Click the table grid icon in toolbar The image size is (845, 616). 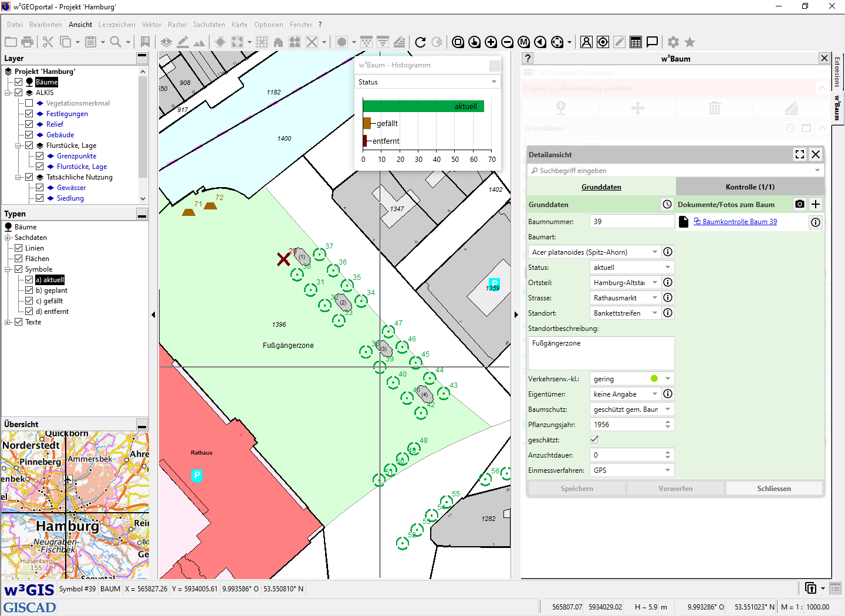point(636,42)
